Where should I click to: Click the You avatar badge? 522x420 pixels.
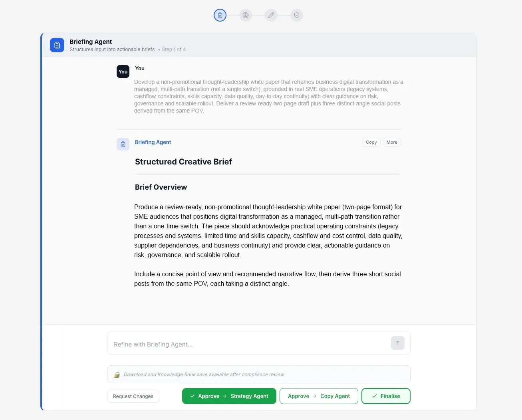pyautogui.click(x=123, y=71)
